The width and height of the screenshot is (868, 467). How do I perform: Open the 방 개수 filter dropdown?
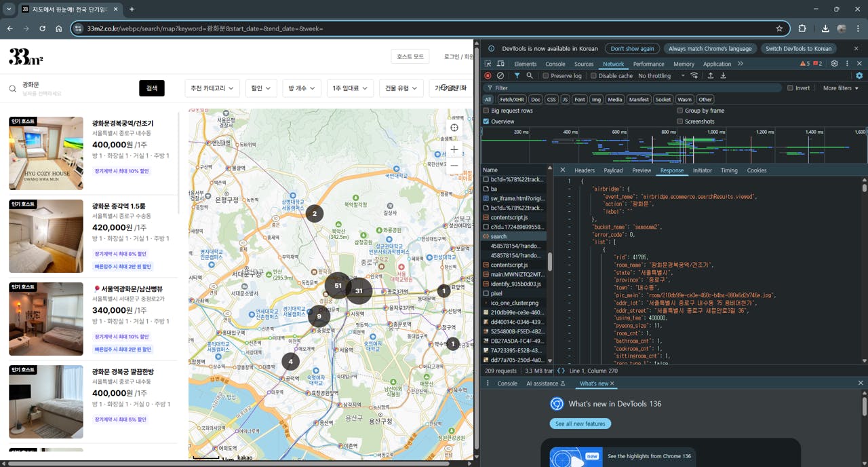click(x=300, y=88)
